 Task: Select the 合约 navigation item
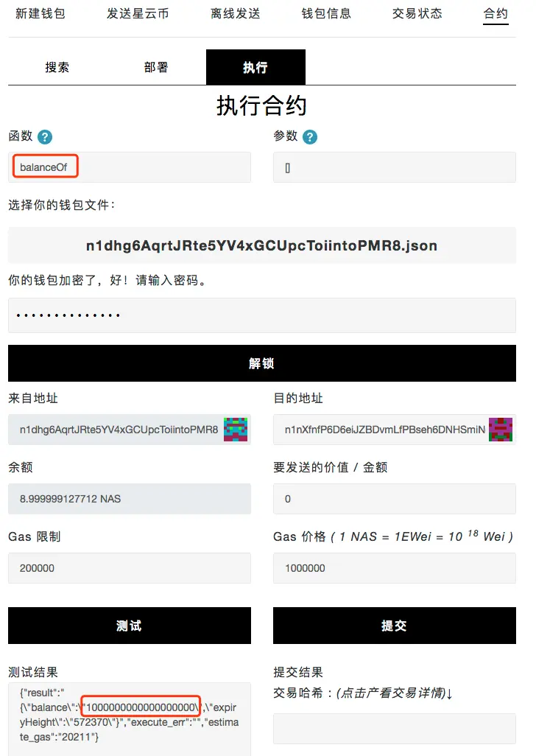[496, 13]
